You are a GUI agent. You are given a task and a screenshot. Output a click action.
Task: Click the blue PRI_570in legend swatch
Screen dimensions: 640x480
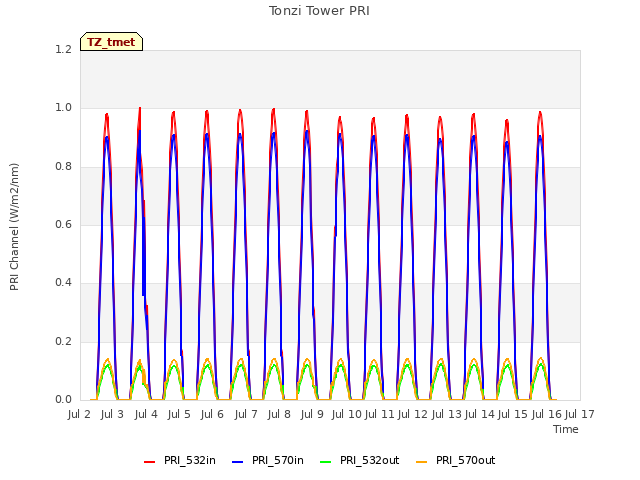[238, 462]
